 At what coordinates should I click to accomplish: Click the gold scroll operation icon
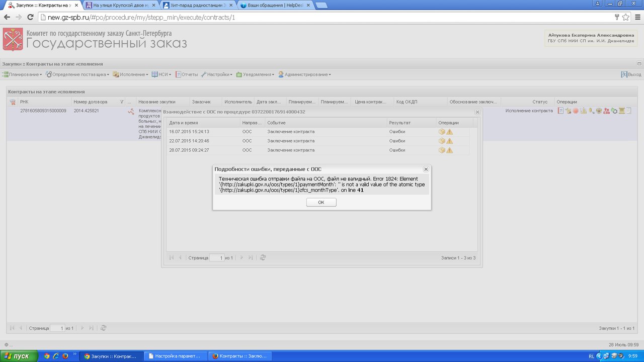click(x=622, y=111)
